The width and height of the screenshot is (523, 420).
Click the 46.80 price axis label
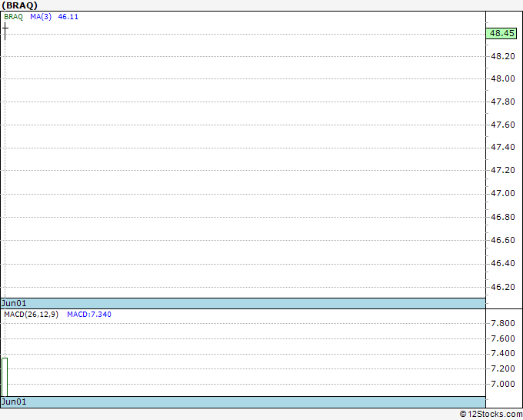coord(503,217)
